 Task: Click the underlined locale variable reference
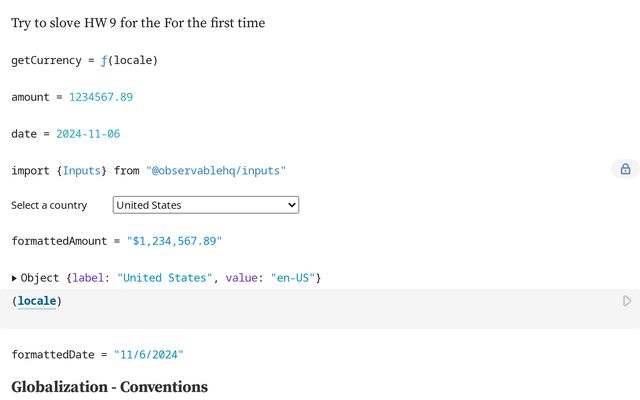coord(37,301)
